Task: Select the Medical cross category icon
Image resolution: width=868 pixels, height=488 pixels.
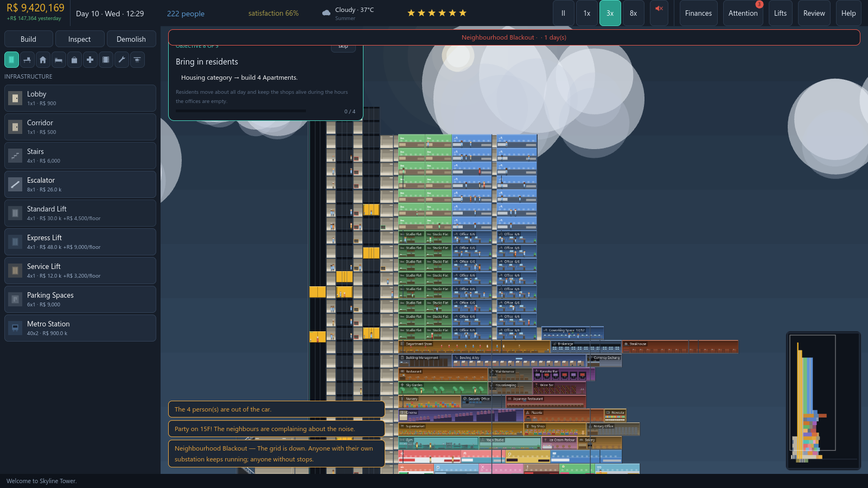Action: 90,60
